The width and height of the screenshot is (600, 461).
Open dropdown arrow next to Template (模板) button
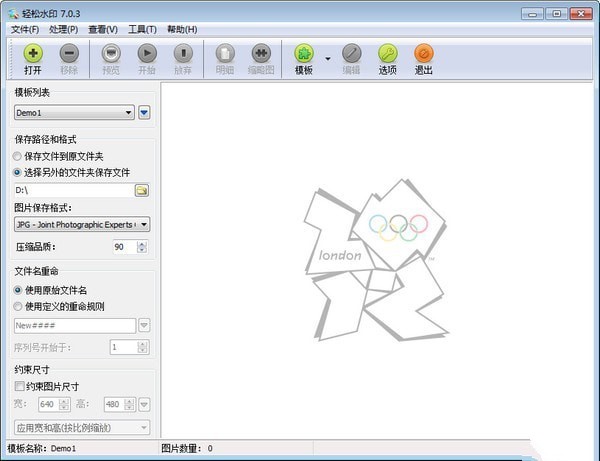pyautogui.click(x=328, y=59)
